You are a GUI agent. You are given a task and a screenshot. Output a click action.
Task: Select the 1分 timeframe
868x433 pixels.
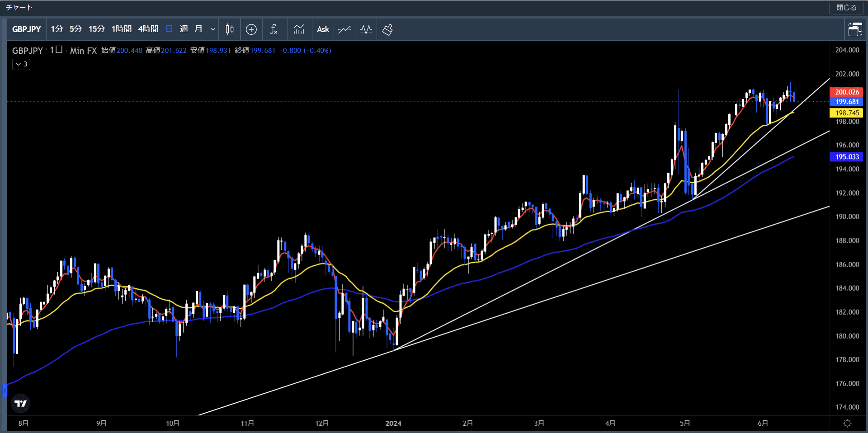click(57, 29)
